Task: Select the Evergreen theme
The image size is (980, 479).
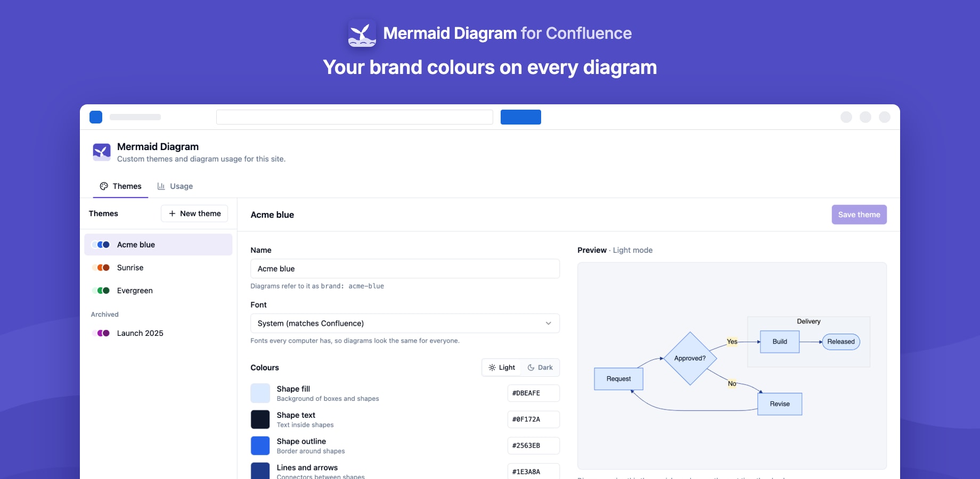Action: [158, 291]
